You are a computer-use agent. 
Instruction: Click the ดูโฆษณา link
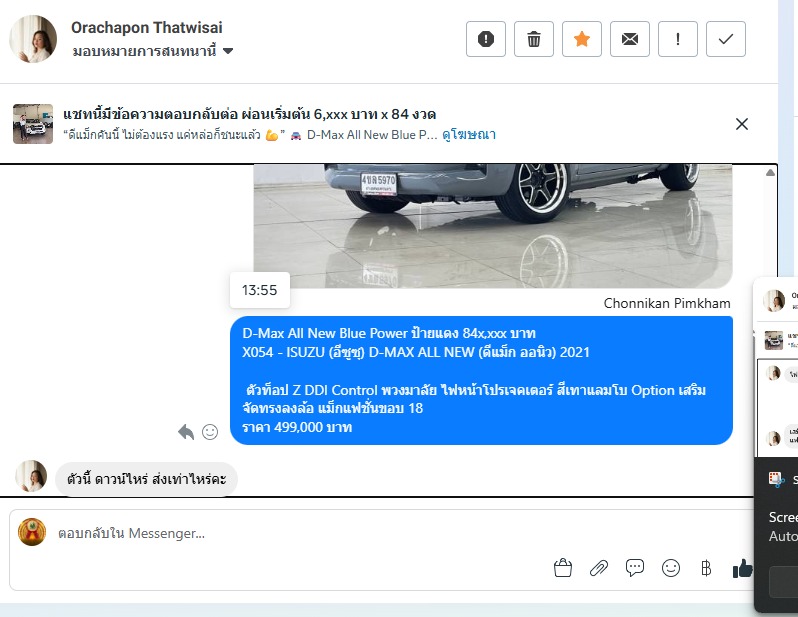(469, 134)
